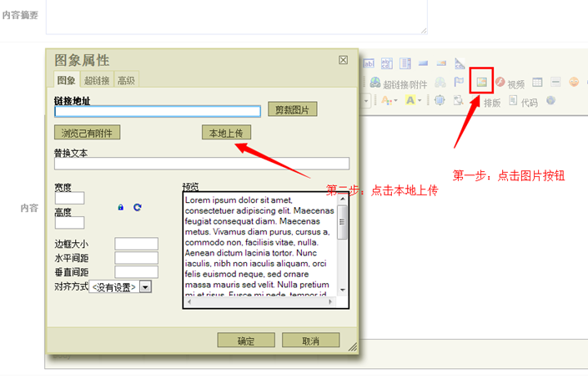Switch to the 高级 tab
588x379 pixels.
(x=125, y=80)
